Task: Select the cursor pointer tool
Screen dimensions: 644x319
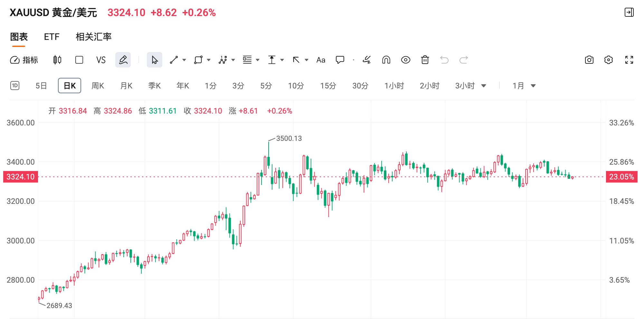Action: 155,60
